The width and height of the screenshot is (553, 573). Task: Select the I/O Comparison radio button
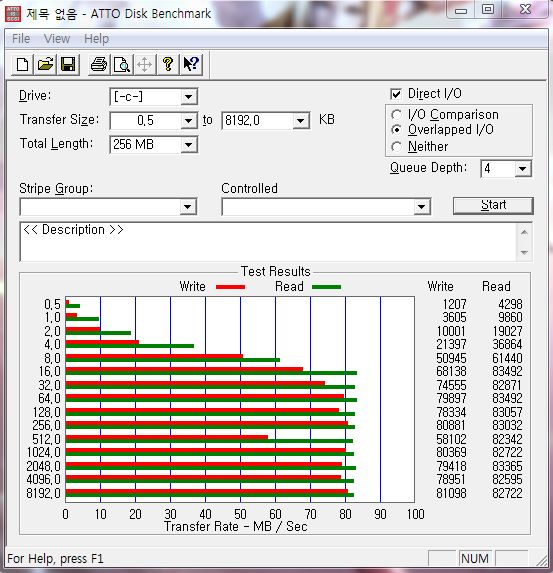point(396,115)
